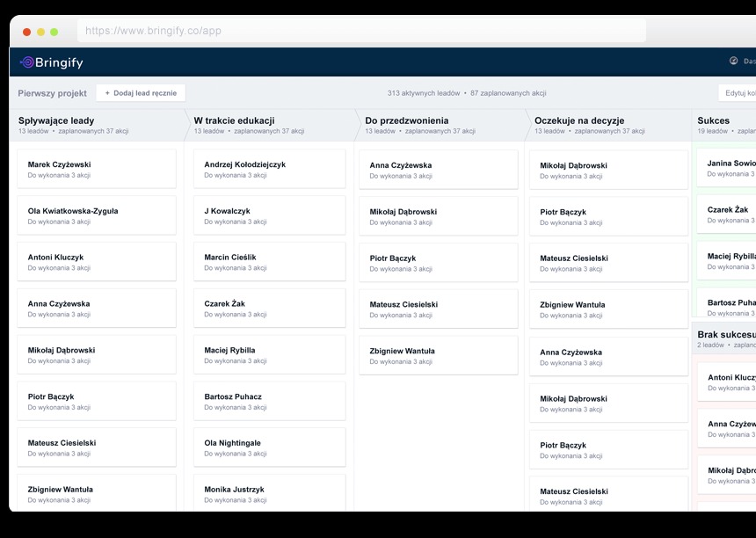This screenshot has width=756, height=538.
Task: Open Ola Kwiatkowska-Zyguła lead card
Action: tap(97, 215)
